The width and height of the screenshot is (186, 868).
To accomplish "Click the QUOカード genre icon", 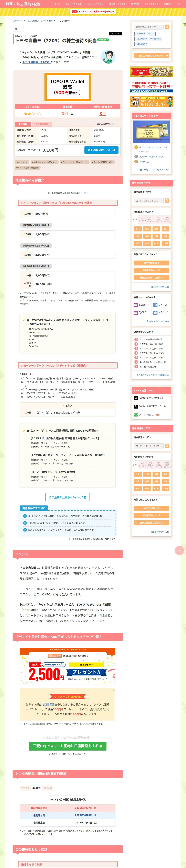I will click(x=136, y=305).
